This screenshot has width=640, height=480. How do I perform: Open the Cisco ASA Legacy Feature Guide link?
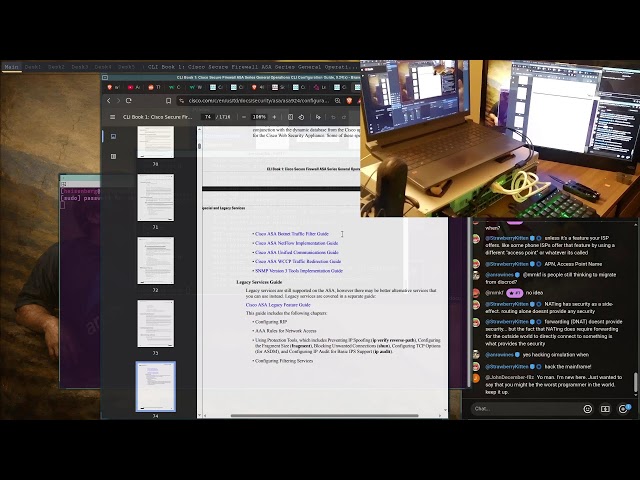pos(278,305)
